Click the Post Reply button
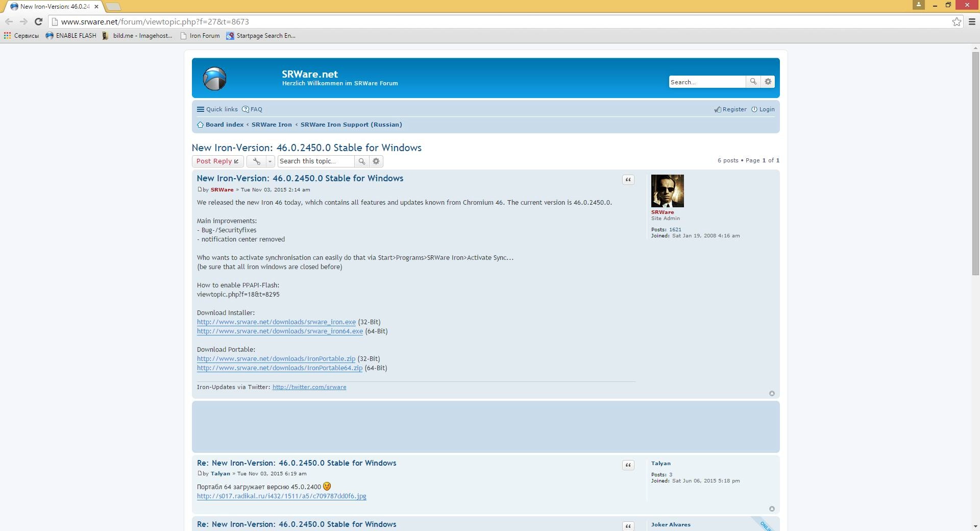980x531 pixels. [x=218, y=161]
